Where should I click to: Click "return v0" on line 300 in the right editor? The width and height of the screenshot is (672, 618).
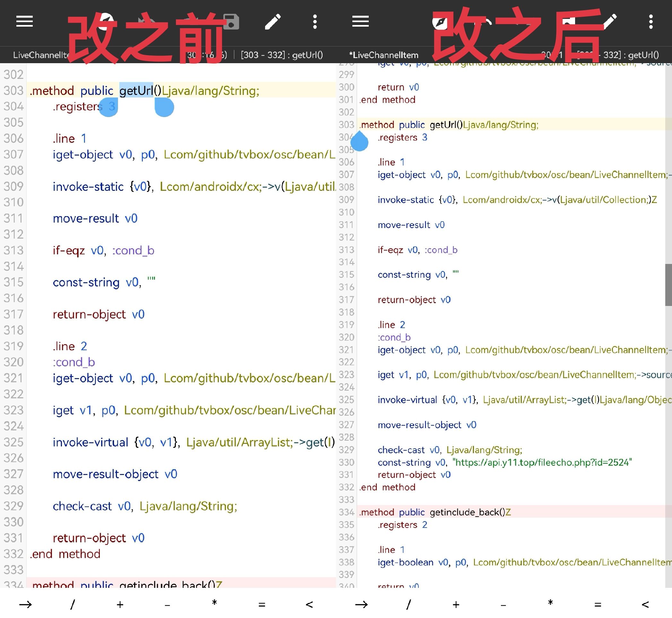[x=398, y=87]
